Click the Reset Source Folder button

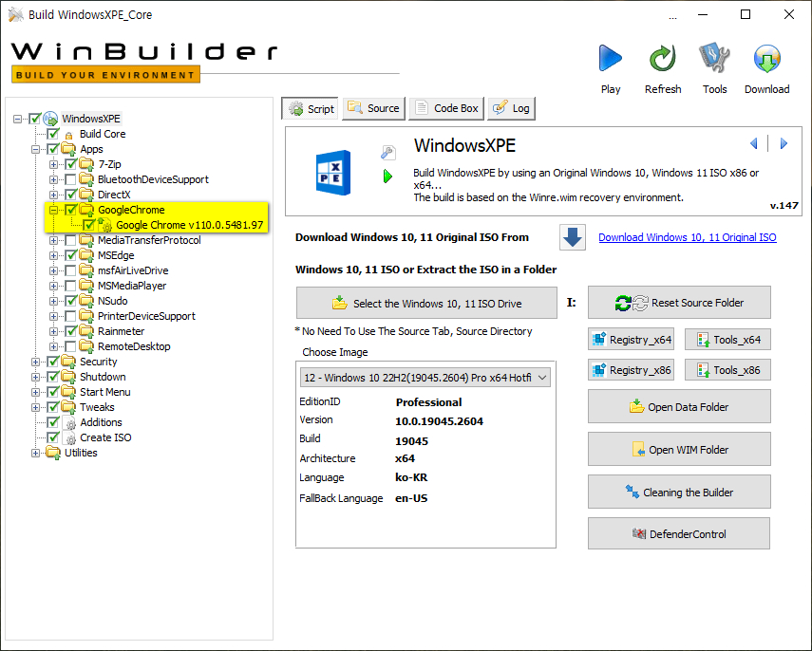point(679,302)
